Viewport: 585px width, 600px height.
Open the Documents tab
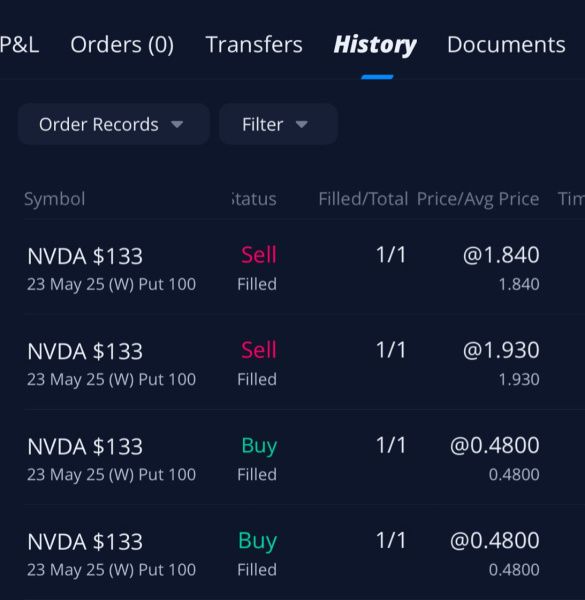click(506, 44)
